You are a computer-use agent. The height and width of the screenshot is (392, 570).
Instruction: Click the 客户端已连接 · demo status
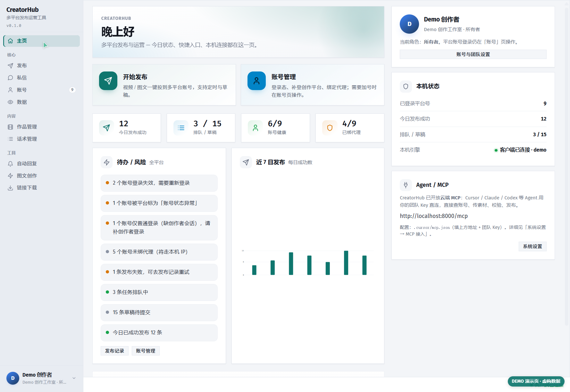pyautogui.click(x=520, y=150)
